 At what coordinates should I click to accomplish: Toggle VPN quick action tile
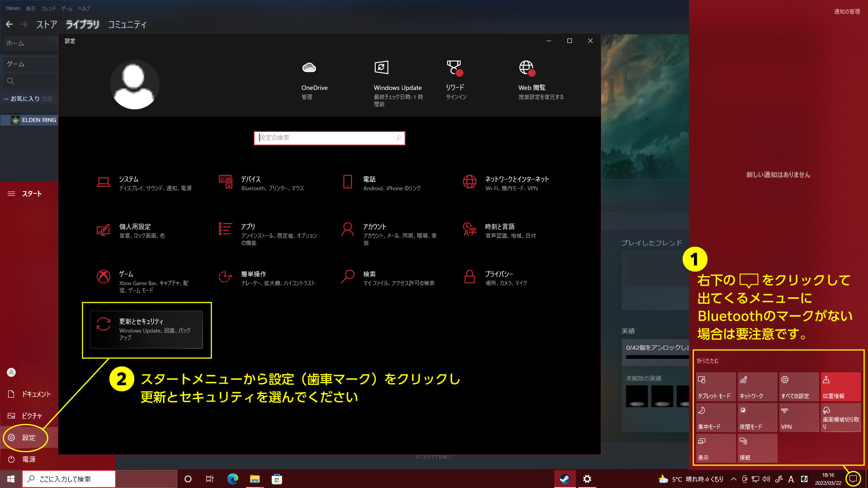click(799, 417)
